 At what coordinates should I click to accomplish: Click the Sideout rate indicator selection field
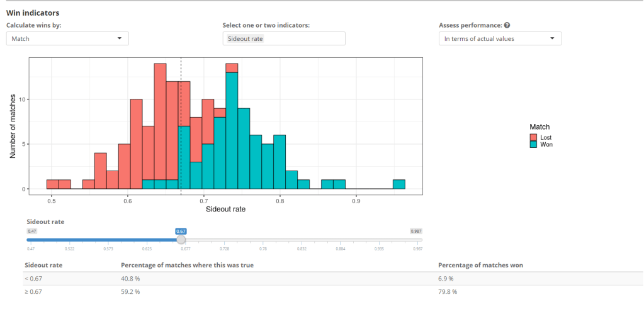283,38
